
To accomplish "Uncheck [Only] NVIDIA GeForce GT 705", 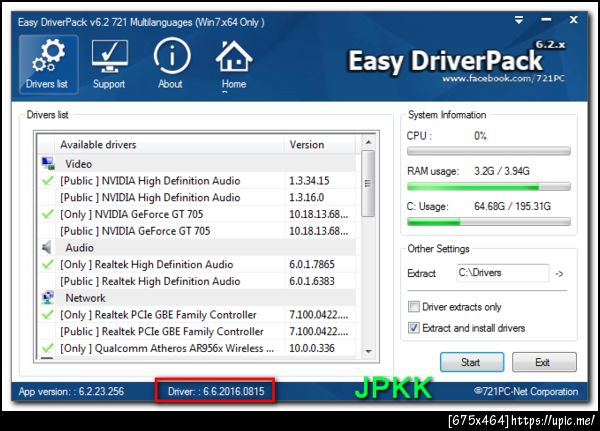I will tap(47, 214).
